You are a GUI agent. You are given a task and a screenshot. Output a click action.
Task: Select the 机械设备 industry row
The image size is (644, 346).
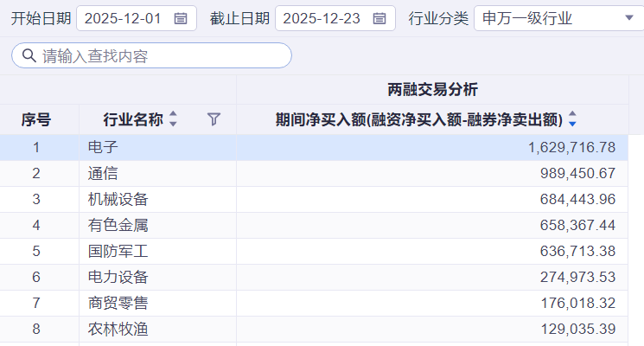tap(314, 199)
